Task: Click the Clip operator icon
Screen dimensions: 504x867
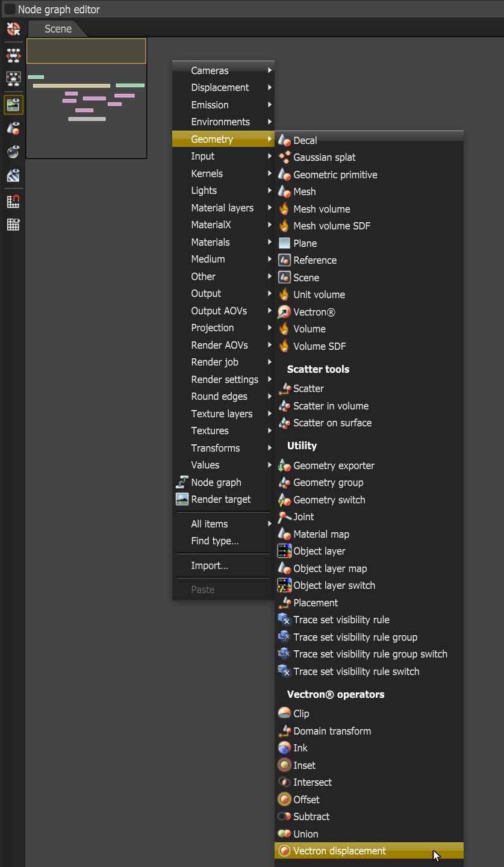Action: click(284, 713)
